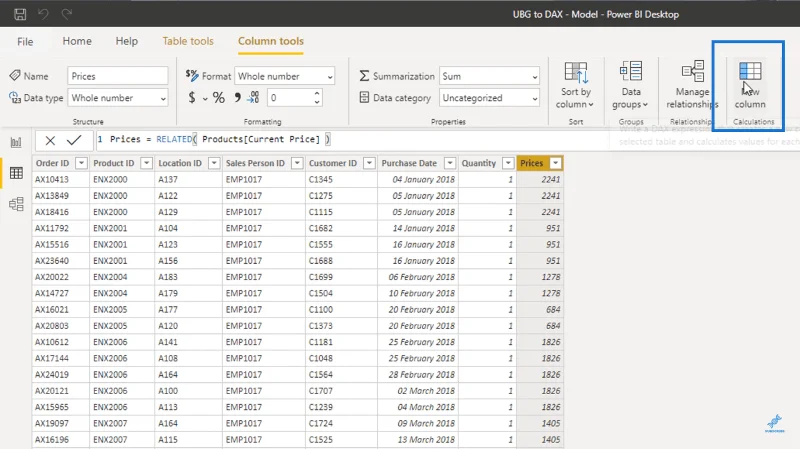This screenshot has height=449, width=800.
Task: Open Product ID column filter dropdown
Action: (146, 163)
